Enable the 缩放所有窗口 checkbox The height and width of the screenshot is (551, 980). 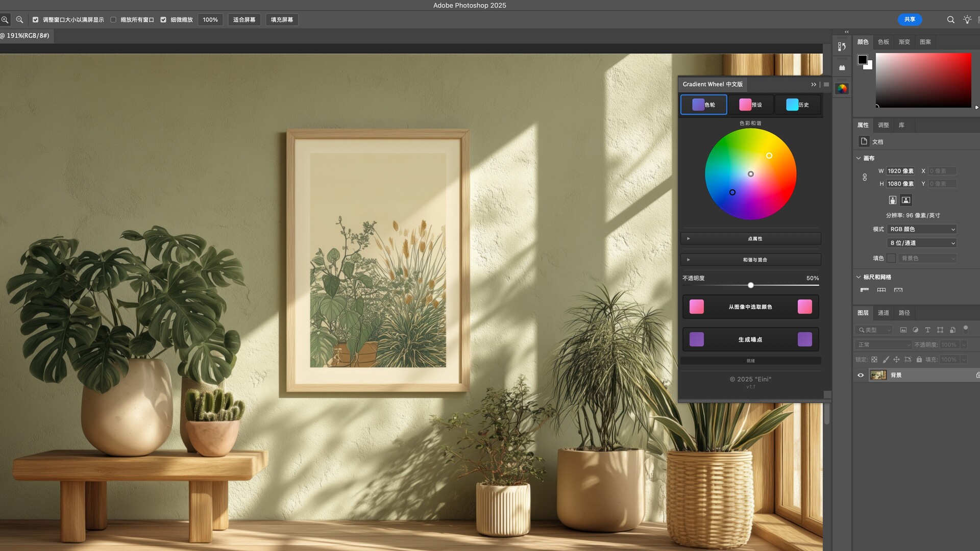pos(113,20)
